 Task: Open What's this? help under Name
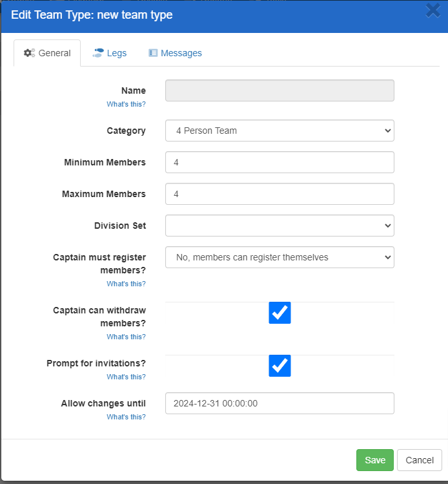click(126, 104)
